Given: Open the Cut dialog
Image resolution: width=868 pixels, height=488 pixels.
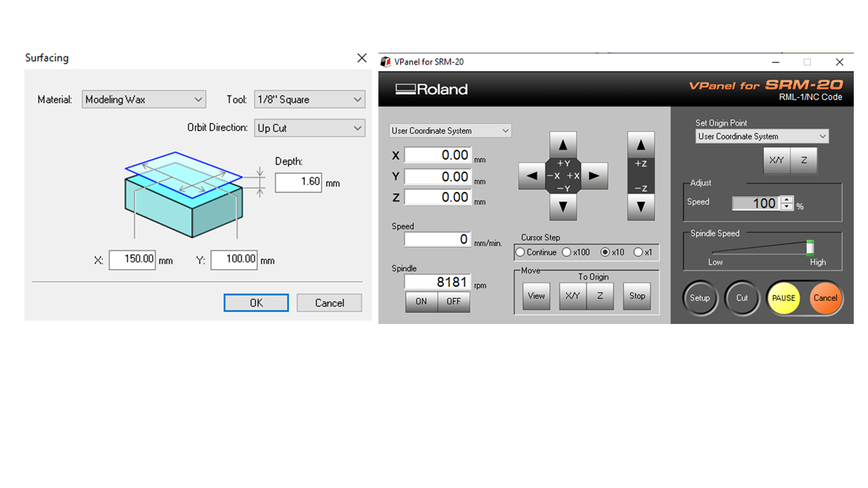Looking at the screenshot, I should (x=743, y=298).
